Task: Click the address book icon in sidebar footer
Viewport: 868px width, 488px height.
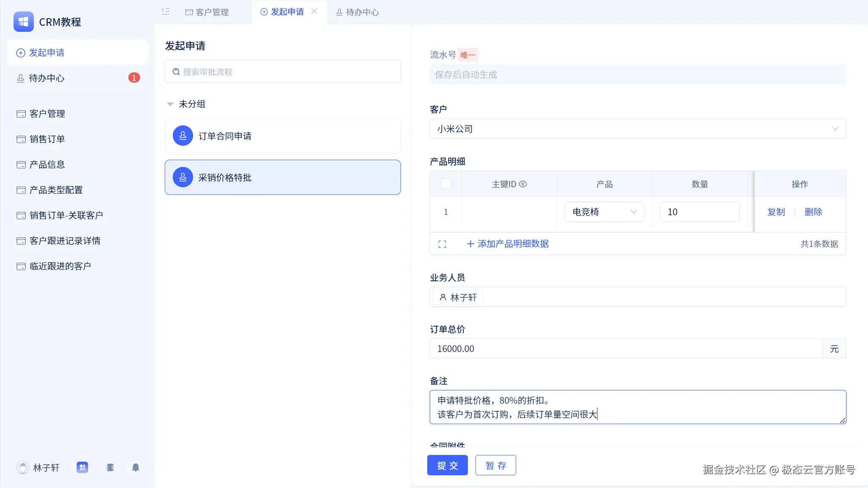Action: pyautogui.click(x=110, y=468)
